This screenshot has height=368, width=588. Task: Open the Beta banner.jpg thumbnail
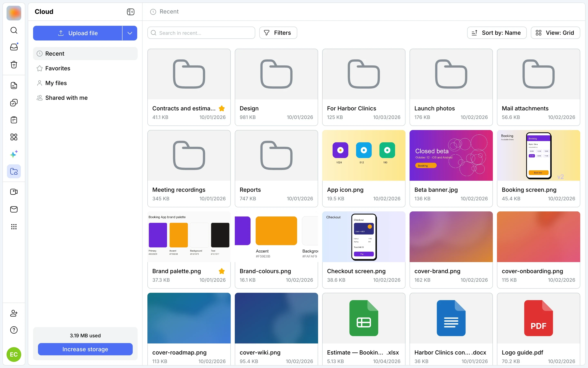[451, 155]
